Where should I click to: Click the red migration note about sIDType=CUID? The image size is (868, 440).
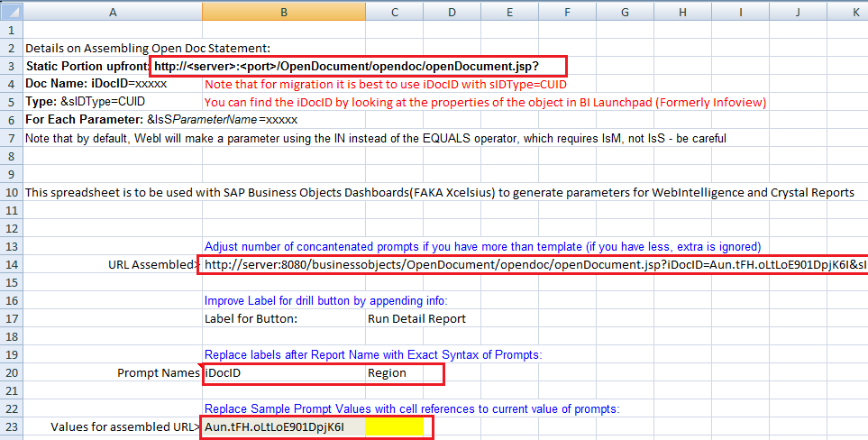click(x=385, y=85)
